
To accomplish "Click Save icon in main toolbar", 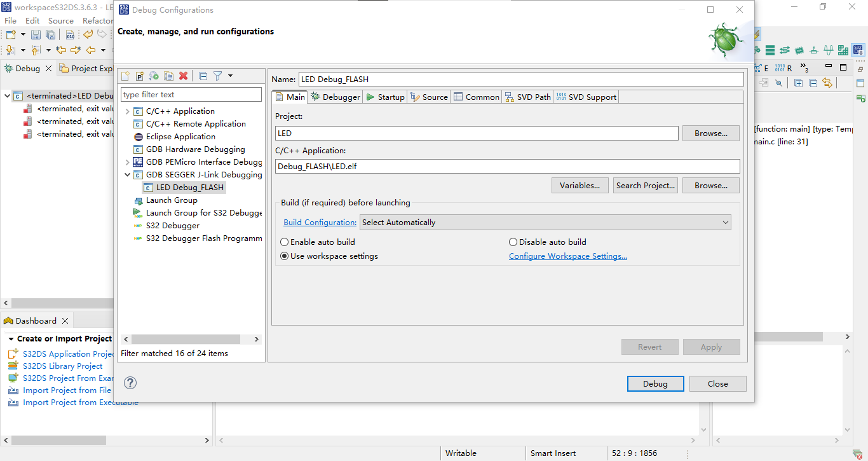I will click(x=36, y=34).
